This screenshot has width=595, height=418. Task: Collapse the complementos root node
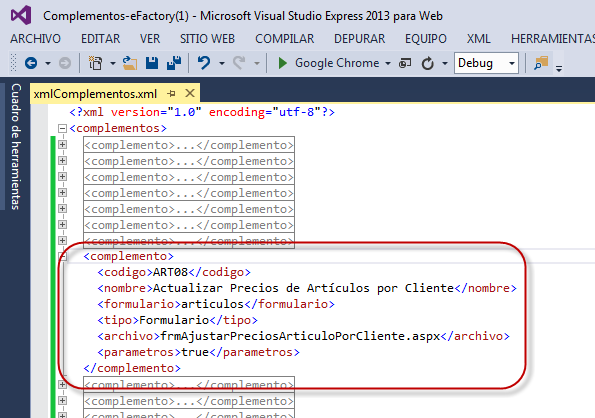pyautogui.click(x=62, y=128)
